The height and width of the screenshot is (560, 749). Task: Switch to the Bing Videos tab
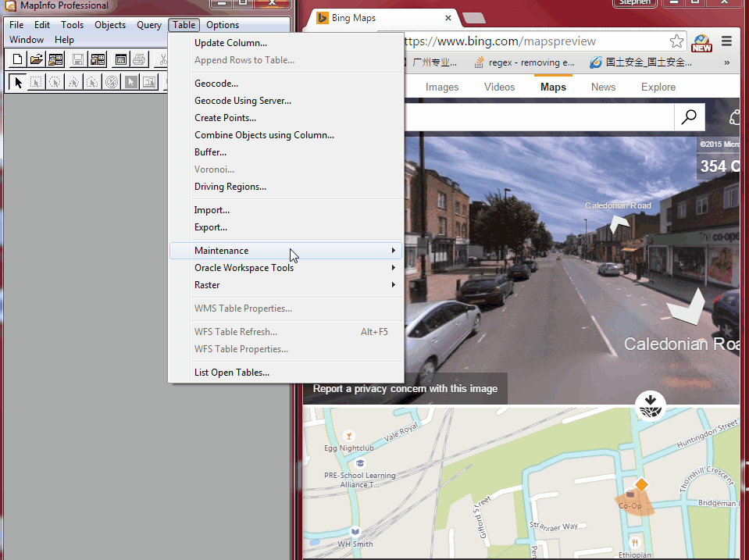pos(499,87)
